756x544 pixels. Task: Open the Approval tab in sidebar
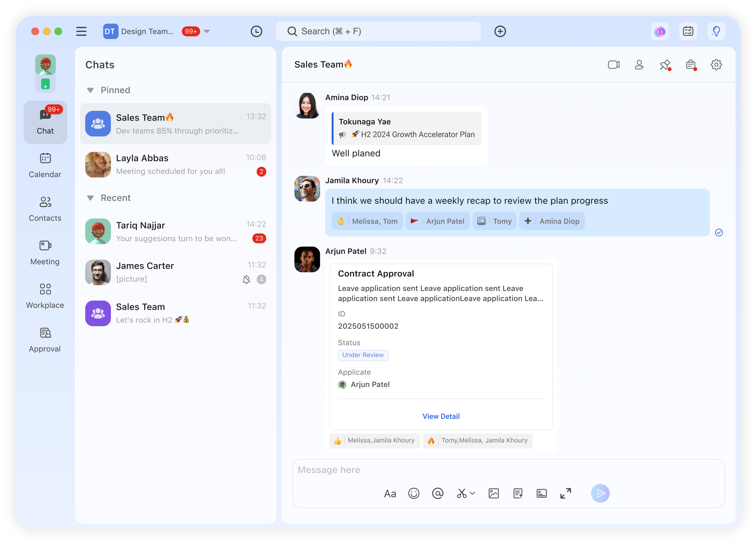[45, 340]
